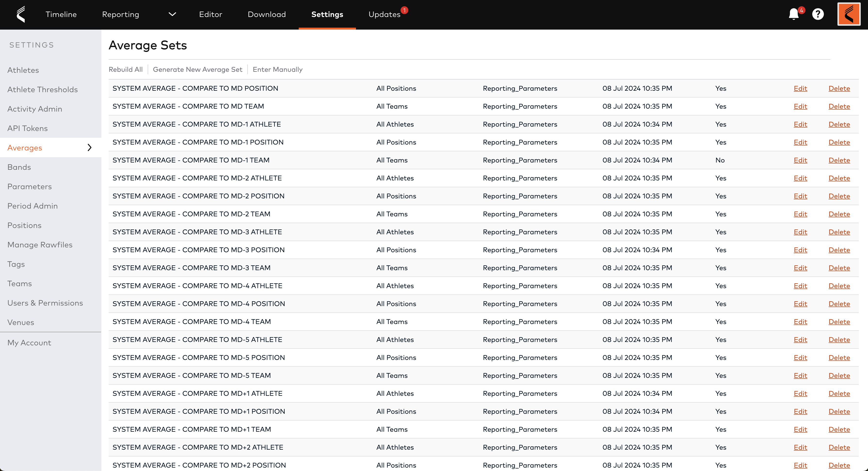Click All Athletes in MD-5 ATHLETE row
868x471 pixels.
click(395, 340)
